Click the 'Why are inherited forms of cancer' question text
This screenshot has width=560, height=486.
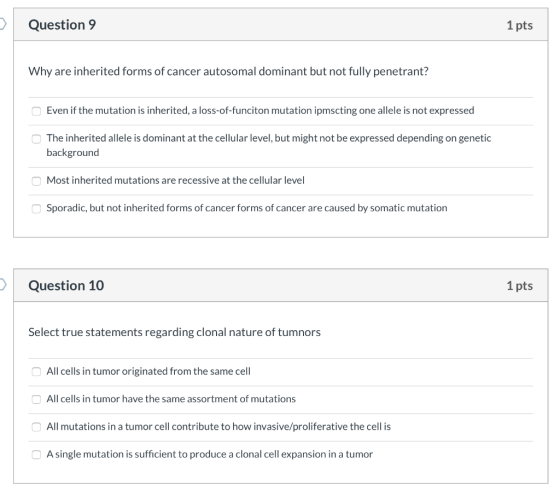click(x=228, y=71)
